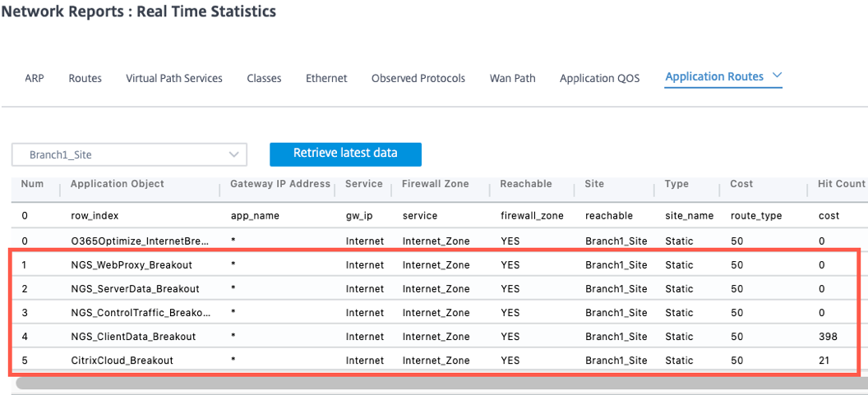Open the Branch1_Site site dropdown

(130, 155)
